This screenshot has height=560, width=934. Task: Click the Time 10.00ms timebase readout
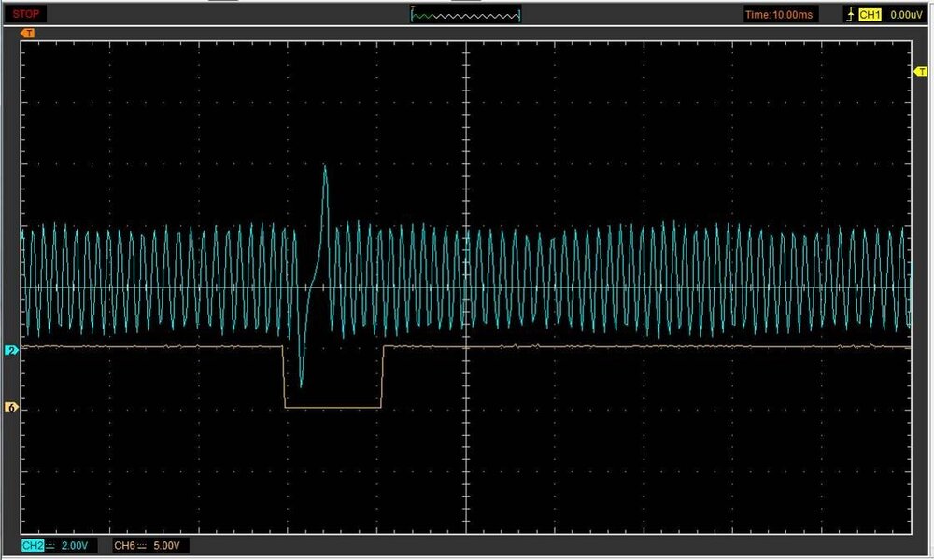pos(780,15)
